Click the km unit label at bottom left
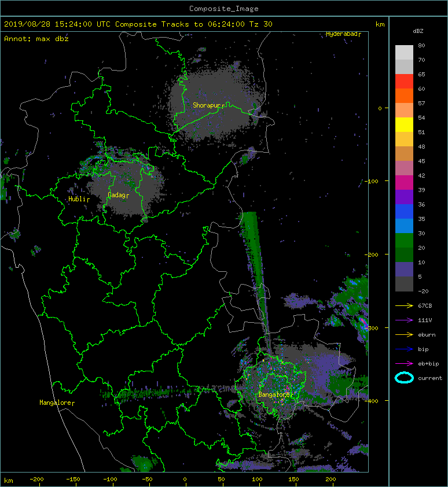 click(x=9, y=481)
